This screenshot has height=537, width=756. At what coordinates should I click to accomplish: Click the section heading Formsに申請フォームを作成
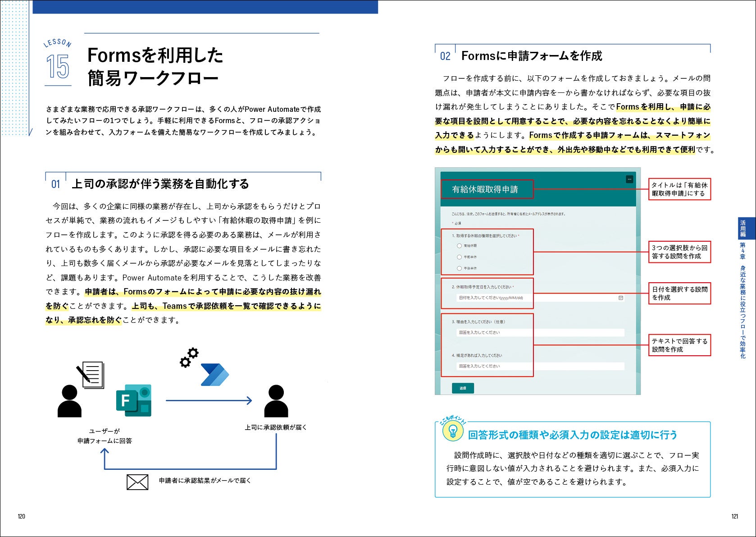532,56
